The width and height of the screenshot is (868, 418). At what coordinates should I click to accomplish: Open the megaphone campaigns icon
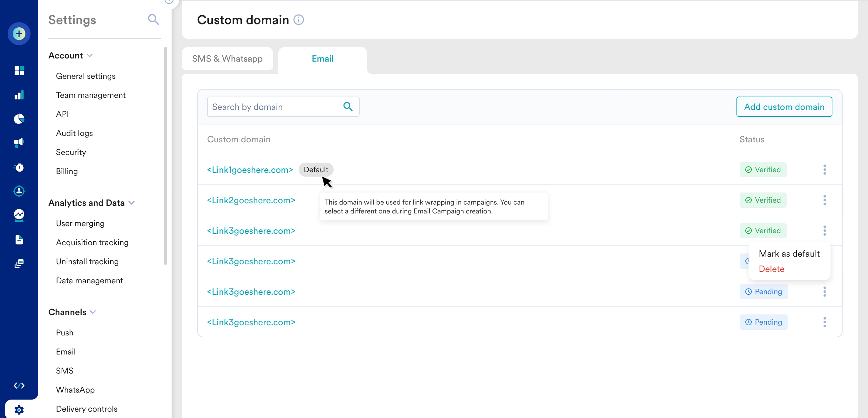19,143
